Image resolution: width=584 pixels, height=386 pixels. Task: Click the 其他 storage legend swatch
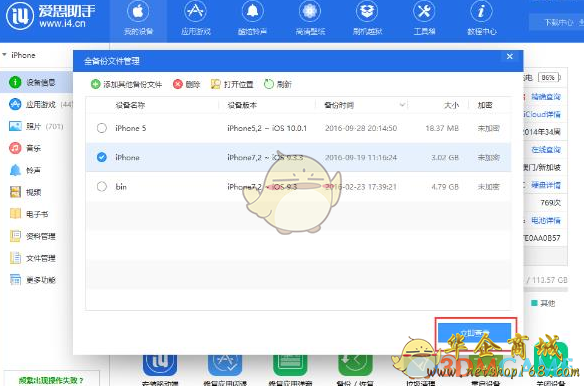(x=534, y=303)
